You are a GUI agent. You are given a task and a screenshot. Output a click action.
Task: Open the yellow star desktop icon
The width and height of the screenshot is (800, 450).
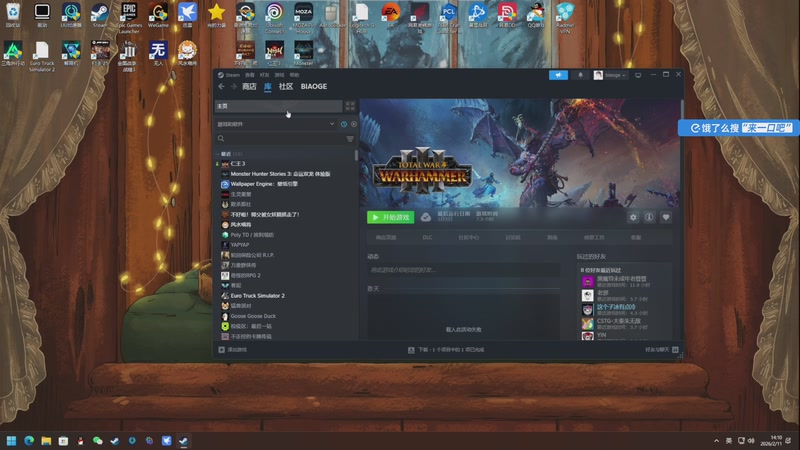coord(216,14)
